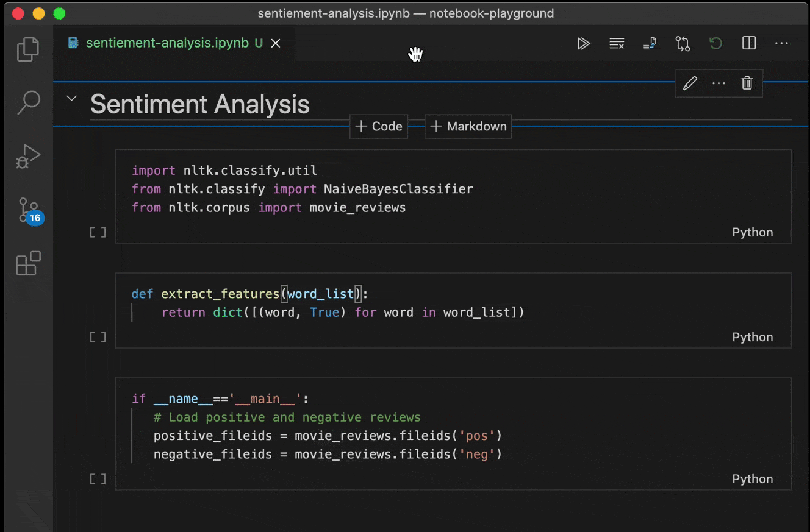This screenshot has height=532, width=810.
Task: Close the sentiement-analysis.ipynb tab
Action: tap(276, 43)
